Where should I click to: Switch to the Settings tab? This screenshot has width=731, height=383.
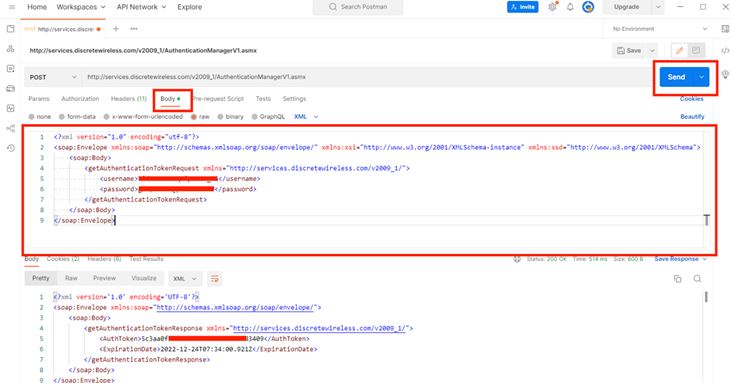[294, 99]
